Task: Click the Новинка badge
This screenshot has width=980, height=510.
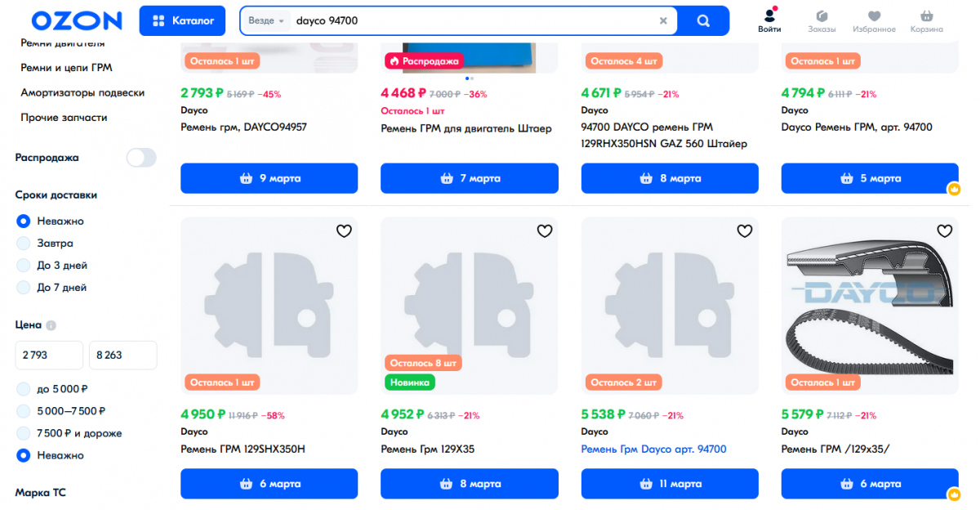Action: 410,382
